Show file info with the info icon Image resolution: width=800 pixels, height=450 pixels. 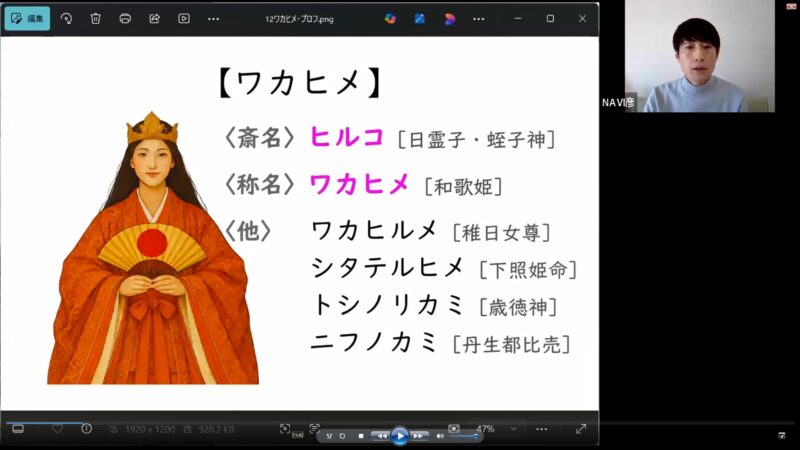pos(86,429)
